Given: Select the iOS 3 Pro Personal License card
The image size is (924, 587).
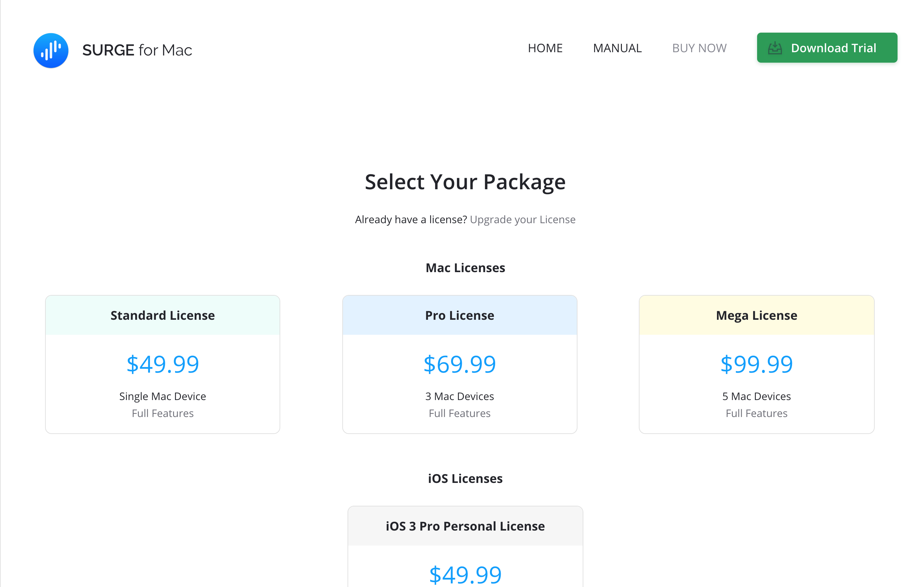Looking at the screenshot, I should pos(465,526).
